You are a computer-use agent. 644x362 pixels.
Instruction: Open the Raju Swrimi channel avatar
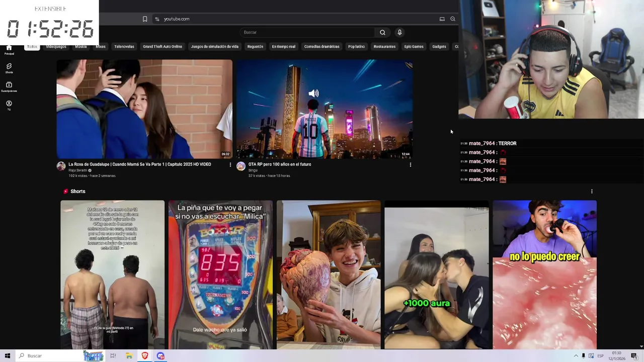point(61,166)
